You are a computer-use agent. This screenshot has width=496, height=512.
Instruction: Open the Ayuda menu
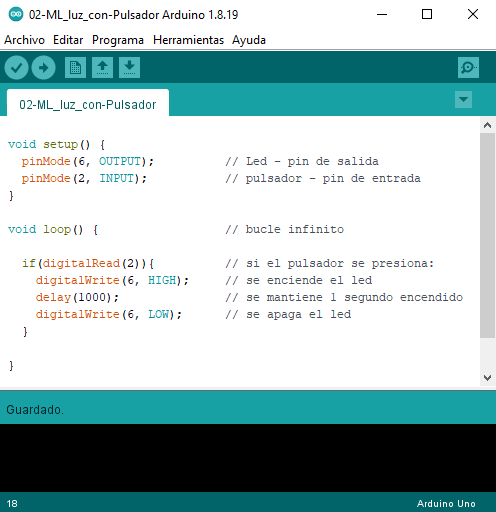(x=249, y=40)
